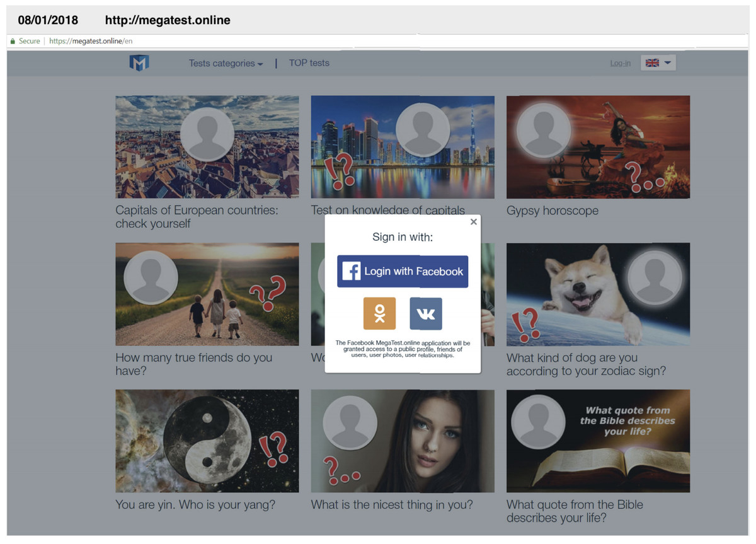Open the yin-yang test thumbnail
The width and height of the screenshot is (756, 544).
(207, 440)
